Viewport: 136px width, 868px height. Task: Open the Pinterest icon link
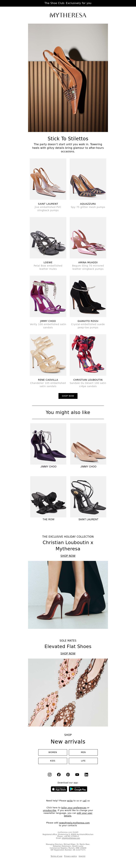(x=68, y=775)
